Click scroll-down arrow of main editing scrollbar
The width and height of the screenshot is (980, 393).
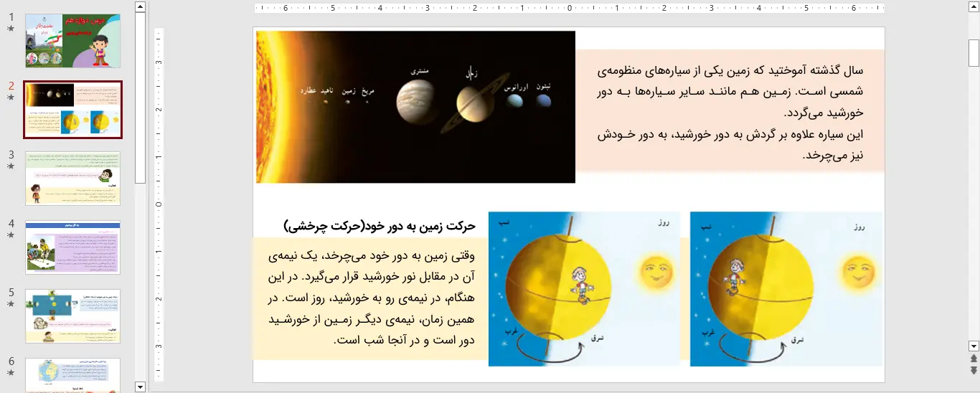pyautogui.click(x=974, y=345)
